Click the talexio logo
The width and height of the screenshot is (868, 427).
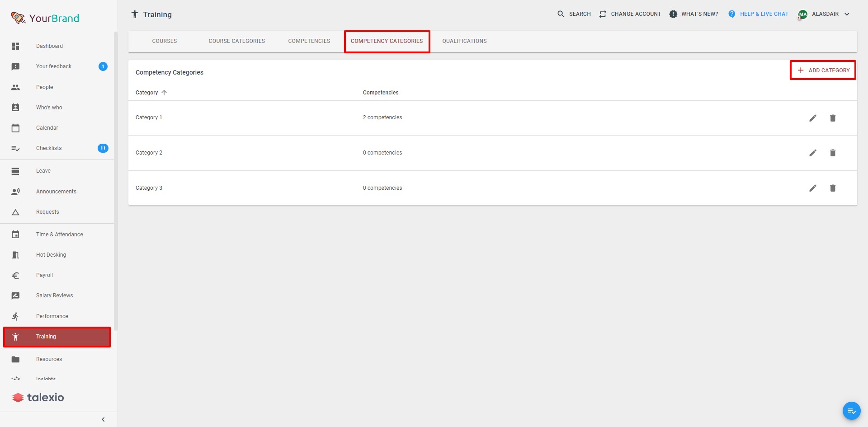[x=38, y=398]
